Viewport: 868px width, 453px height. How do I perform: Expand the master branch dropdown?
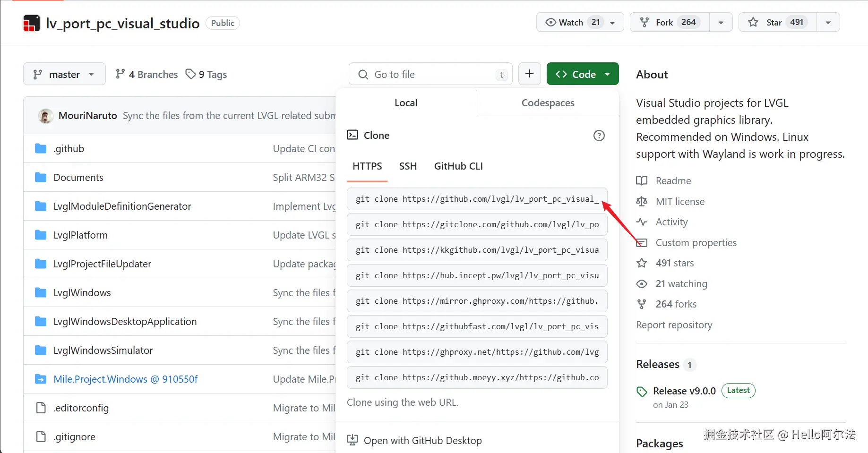[x=64, y=74]
